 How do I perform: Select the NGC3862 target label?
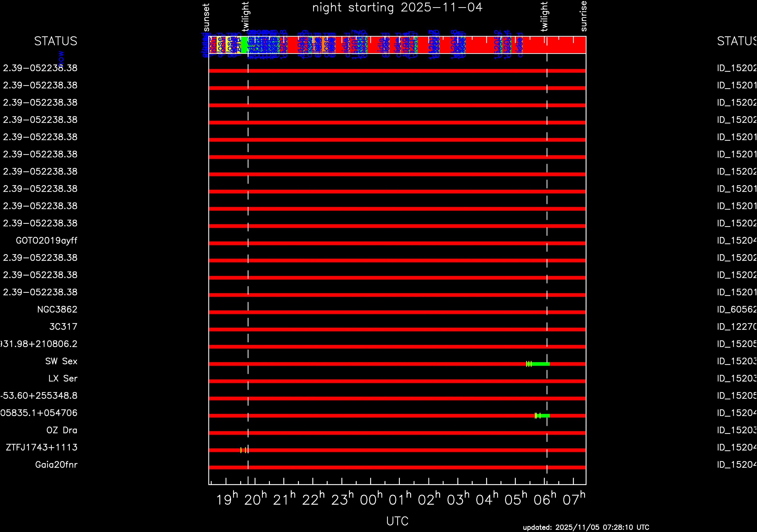[57, 309]
